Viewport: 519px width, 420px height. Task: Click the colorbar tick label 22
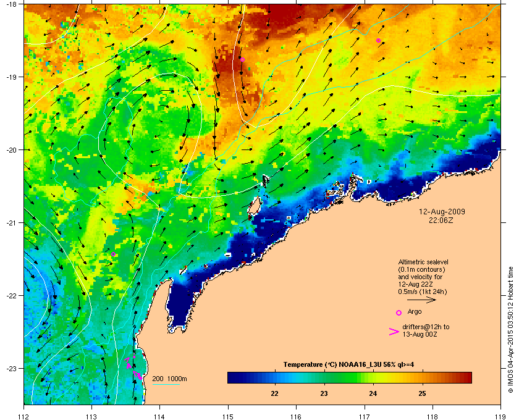tap(274, 393)
